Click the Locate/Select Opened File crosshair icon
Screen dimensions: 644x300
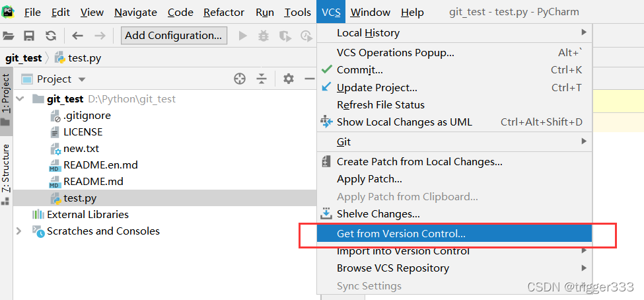tap(240, 79)
